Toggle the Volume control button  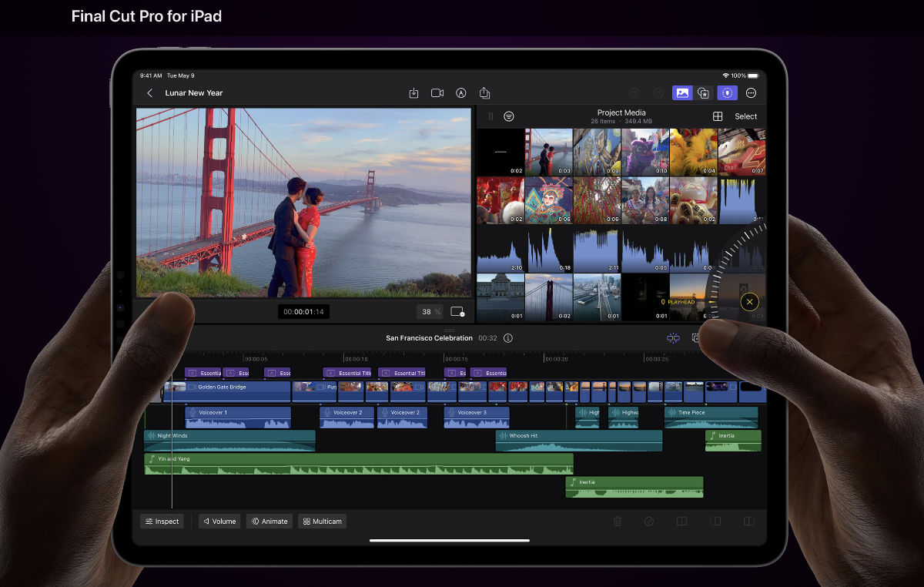[219, 522]
